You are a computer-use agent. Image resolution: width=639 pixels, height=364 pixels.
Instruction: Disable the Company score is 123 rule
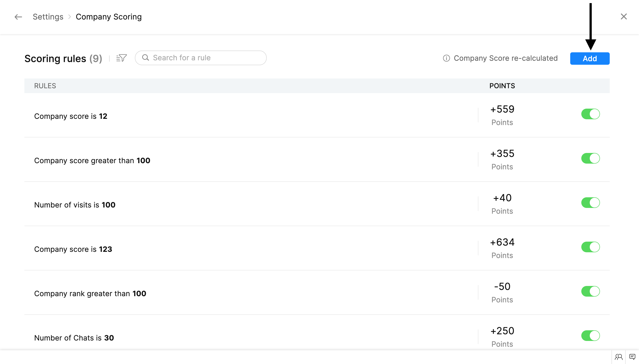coord(590,247)
